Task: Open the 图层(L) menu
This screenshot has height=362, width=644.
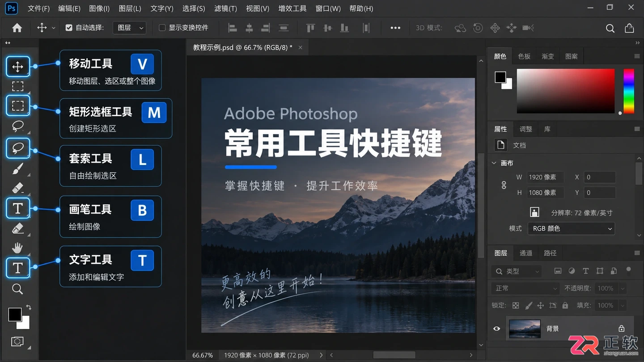Action: click(130, 8)
